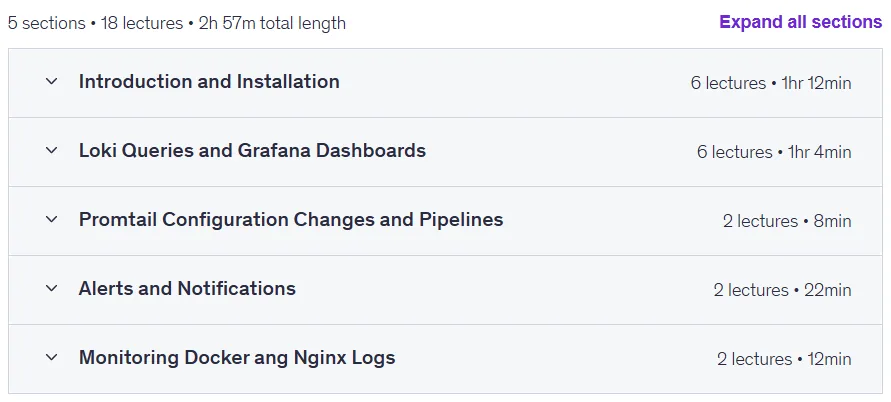Open the Introduction and Installation section title
891x402 pixels.
click(209, 81)
